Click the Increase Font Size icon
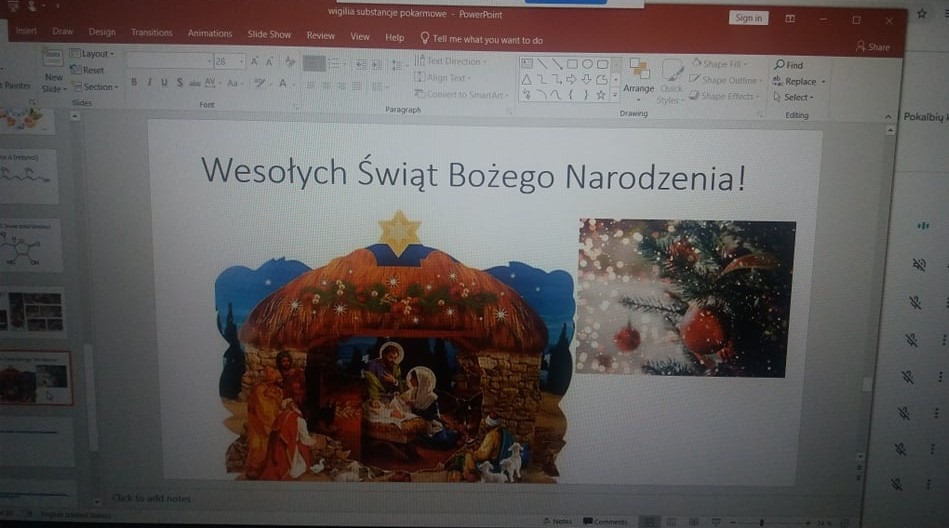Viewport: 949px width, 528px height. point(255,61)
